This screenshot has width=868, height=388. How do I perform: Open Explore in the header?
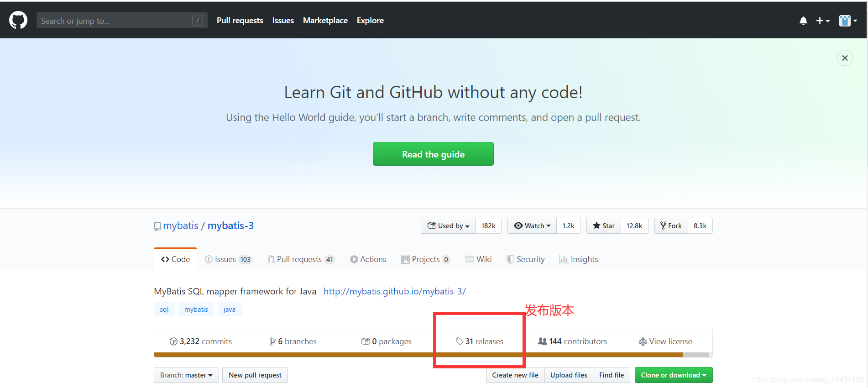tap(370, 21)
